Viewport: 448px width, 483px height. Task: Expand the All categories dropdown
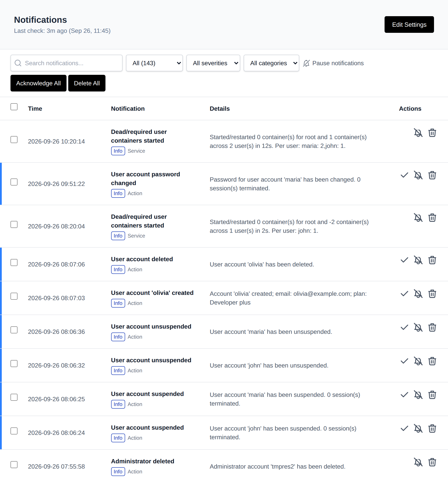[271, 63]
